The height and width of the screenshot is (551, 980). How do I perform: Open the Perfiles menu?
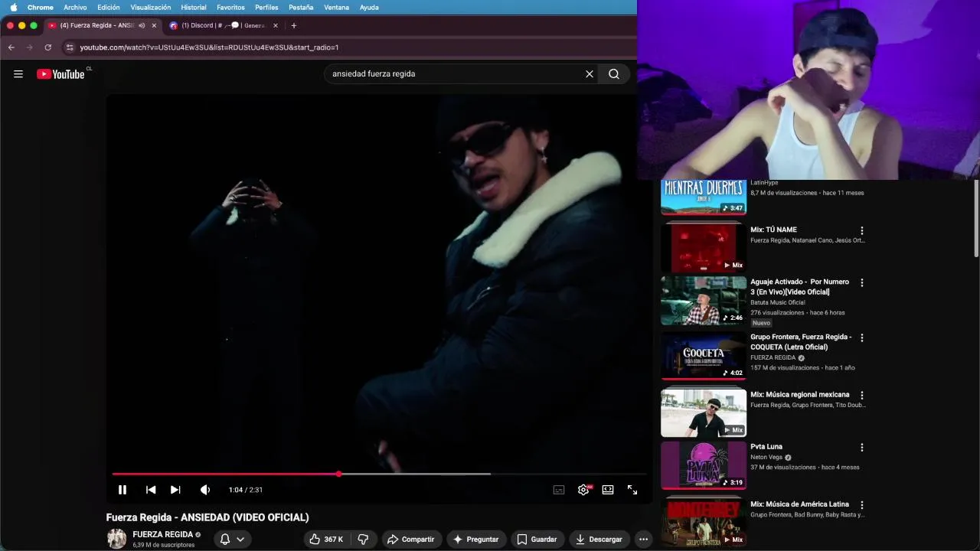266,7
